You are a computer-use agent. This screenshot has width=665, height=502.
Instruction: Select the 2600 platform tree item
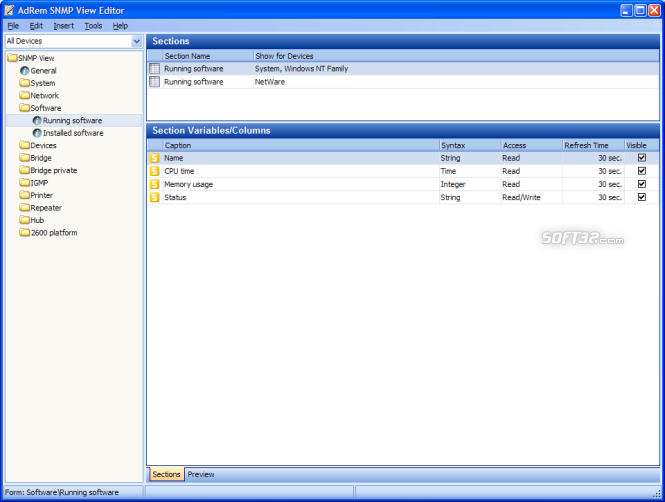coord(54,233)
